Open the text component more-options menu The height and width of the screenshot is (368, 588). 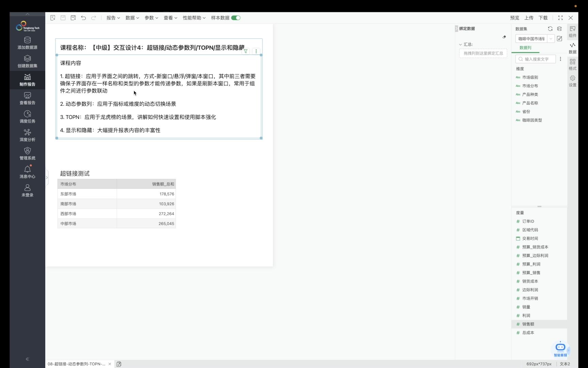(x=256, y=51)
